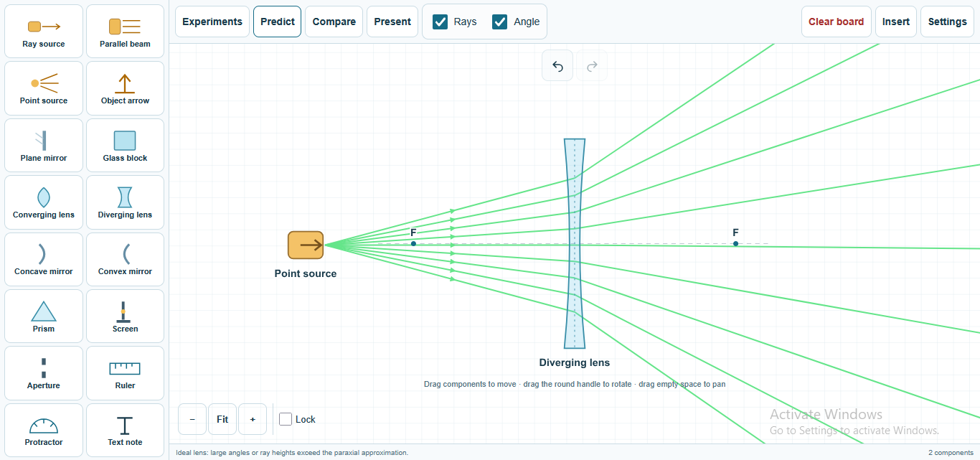Open the Insert menu
Image resolution: width=980 pixels, height=460 pixels.
[896, 22]
